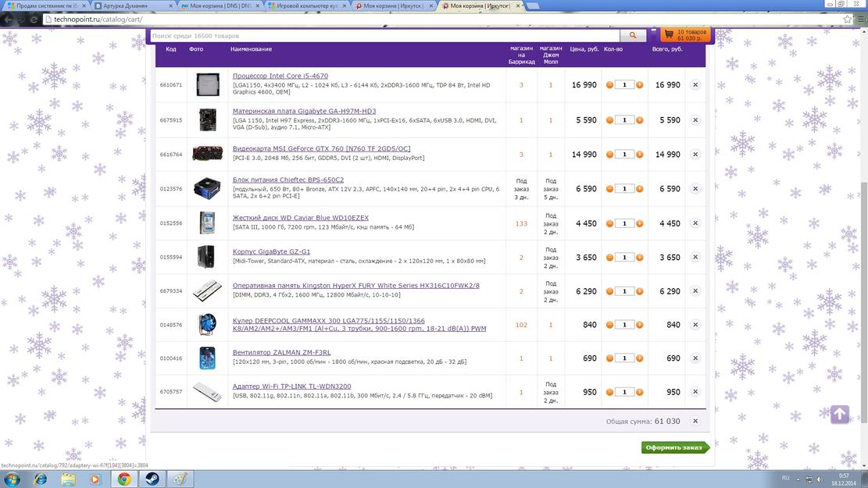Click the Intel Core i5 processor thumbnail
Image resolution: width=868 pixels, height=488 pixels.
(208, 84)
